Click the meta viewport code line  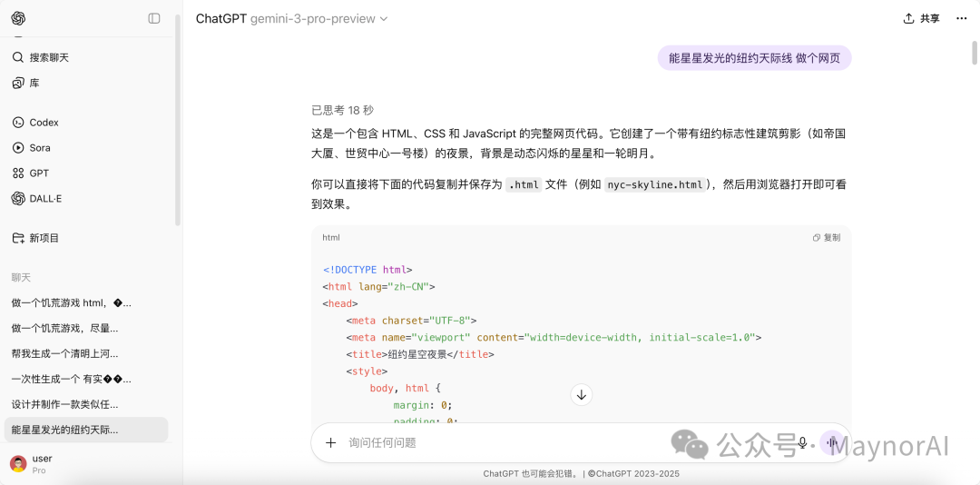click(x=554, y=337)
